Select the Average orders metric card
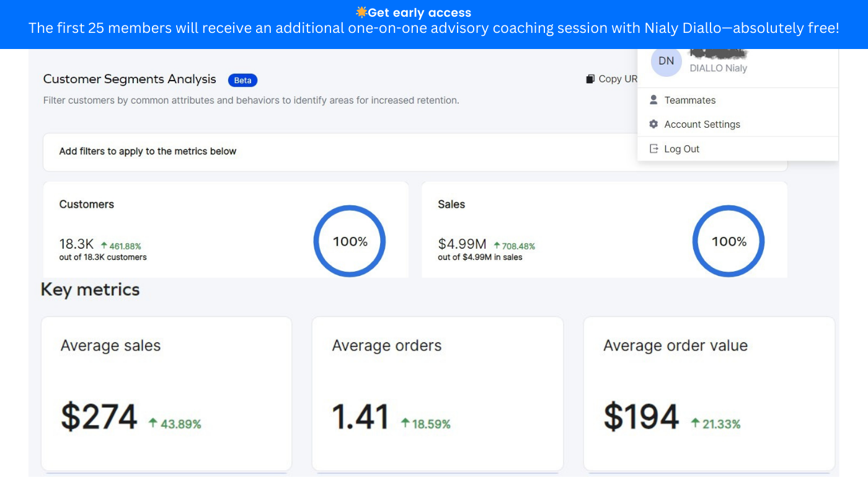Image resolution: width=868 pixels, height=490 pixels. tap(437, 393)
